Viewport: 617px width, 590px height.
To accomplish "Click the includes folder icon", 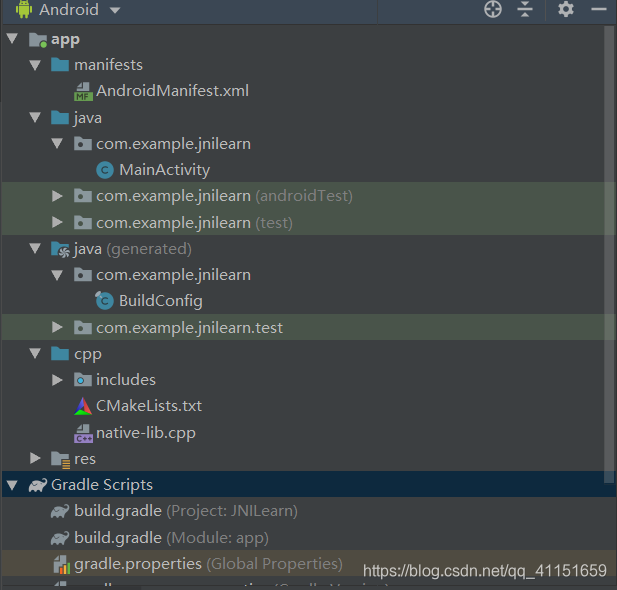I will pos(83,380).
